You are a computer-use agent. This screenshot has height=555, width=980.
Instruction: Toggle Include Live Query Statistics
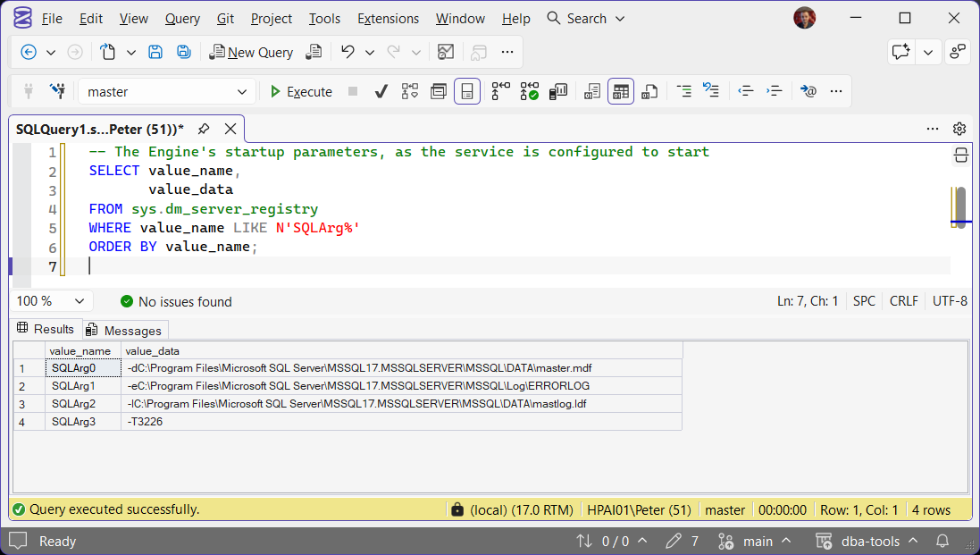pos(530,92)
